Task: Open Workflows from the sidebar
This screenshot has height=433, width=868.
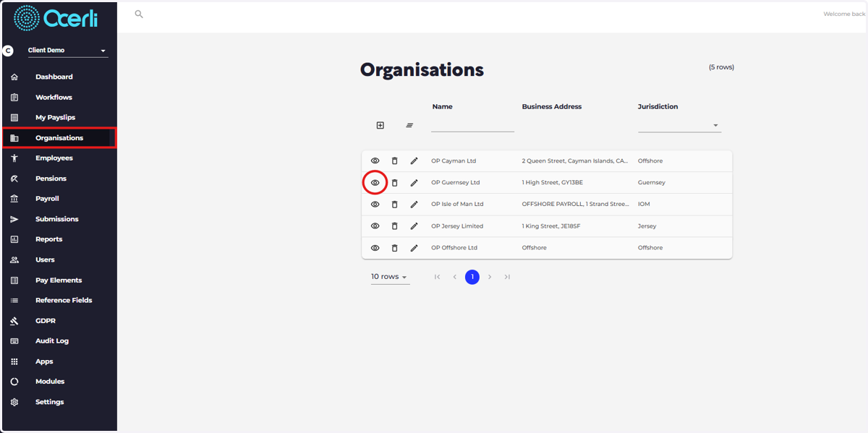Action: pos(54,97)
